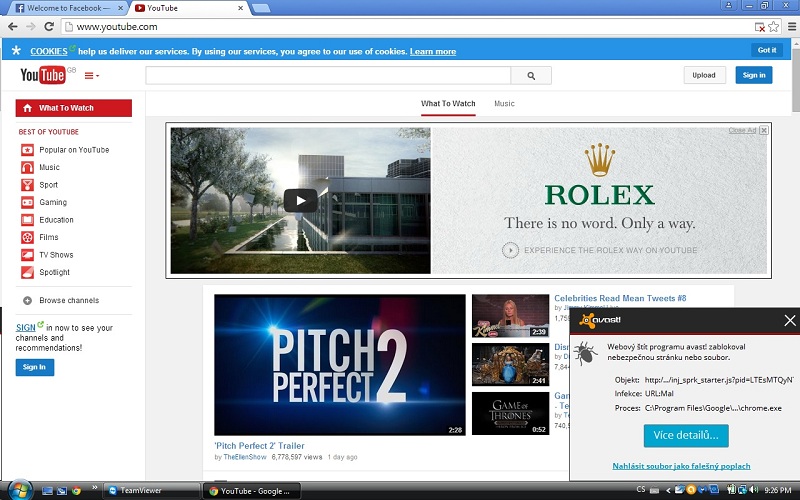The width and height of the screenshot is (800, 500).
Task: Click the TeamViewer taskbar button
Action: pos(152,491)
